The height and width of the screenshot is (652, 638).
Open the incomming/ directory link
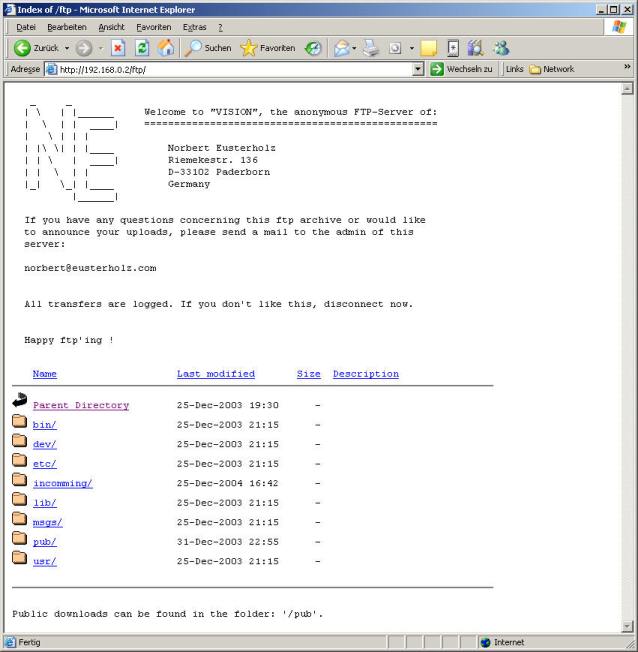[63, 484]
